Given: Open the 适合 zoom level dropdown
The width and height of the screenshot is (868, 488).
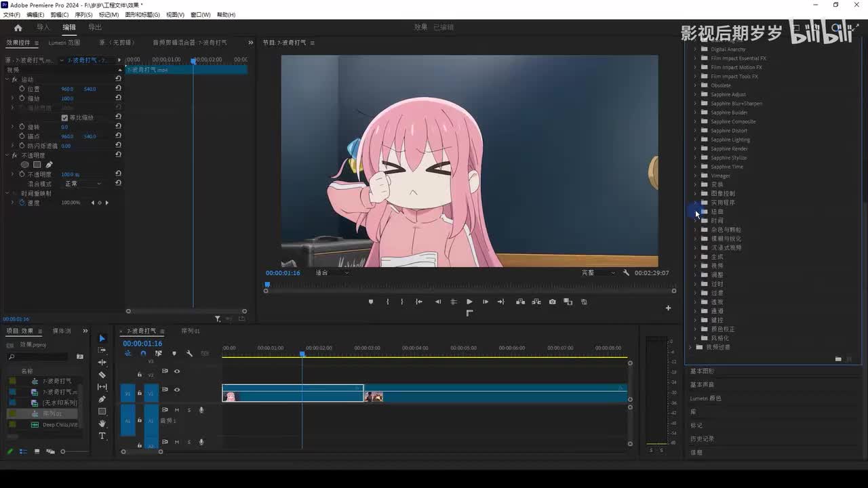Looking at the screenshot, I should 332,272.
